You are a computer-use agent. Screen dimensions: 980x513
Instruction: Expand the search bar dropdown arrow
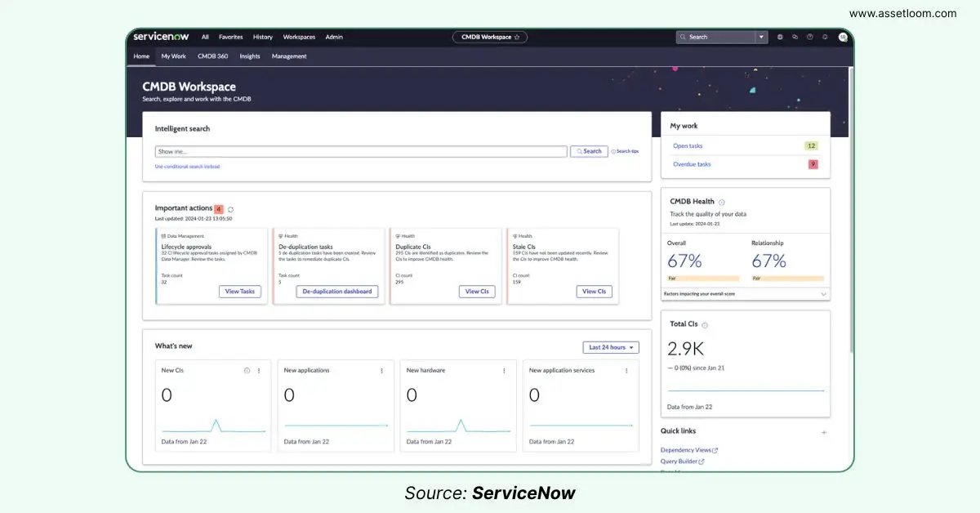761,37
